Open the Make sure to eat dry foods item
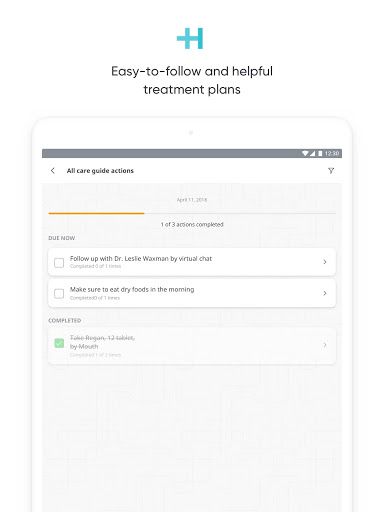Viewport: 384px width, 512px height. click(x=192, y=293)
